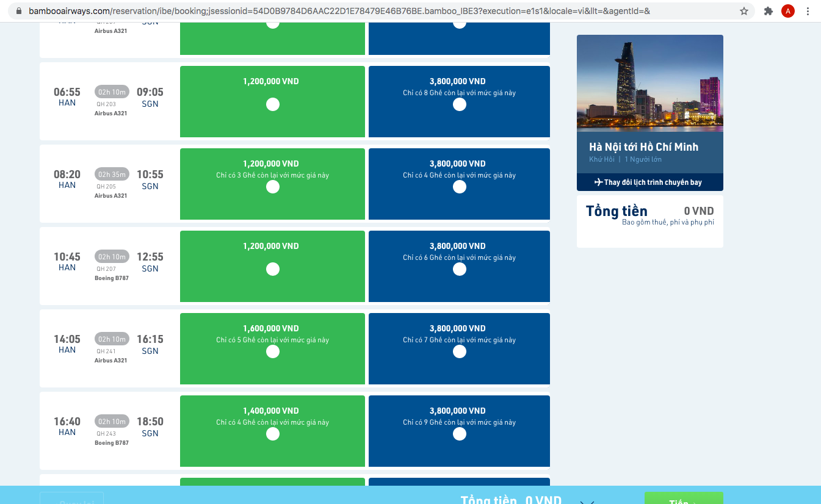Select the 1,200,000 VND fare for the 06:55 flight
Screen dimensions: 821x504
point(273,104)
